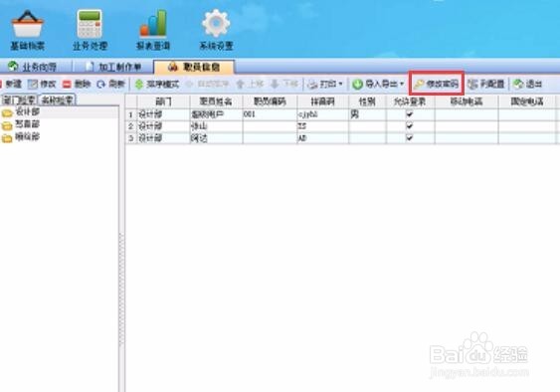
Task: Click the 修改 edit toolbar button
Action: (x=42, y=84)
